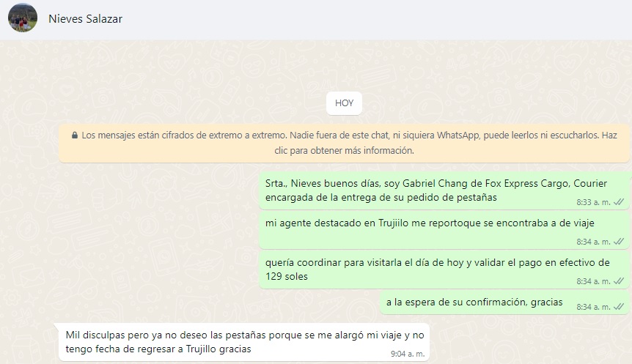Select the message introducing Gabriel Chang
632x364 pixels.
444,191
